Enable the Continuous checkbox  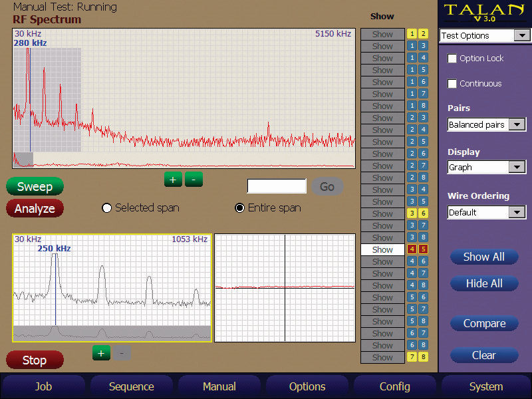point(452,84)
